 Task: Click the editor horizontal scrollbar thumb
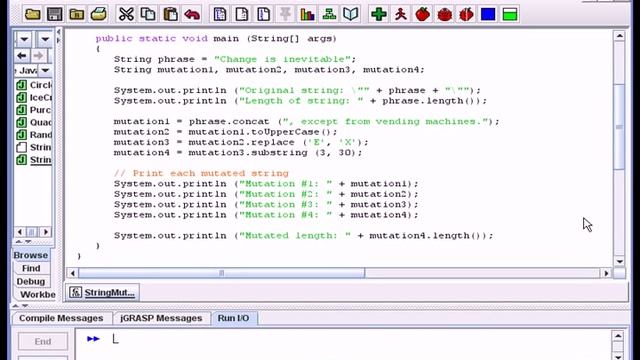pyautogui.click(x=222, y=273)
